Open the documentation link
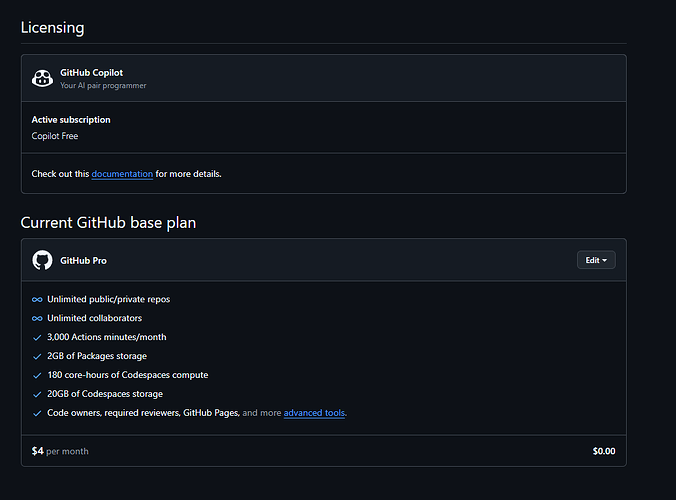The width and height of the screenshot is (676, 500). click(x=122, y=174)
